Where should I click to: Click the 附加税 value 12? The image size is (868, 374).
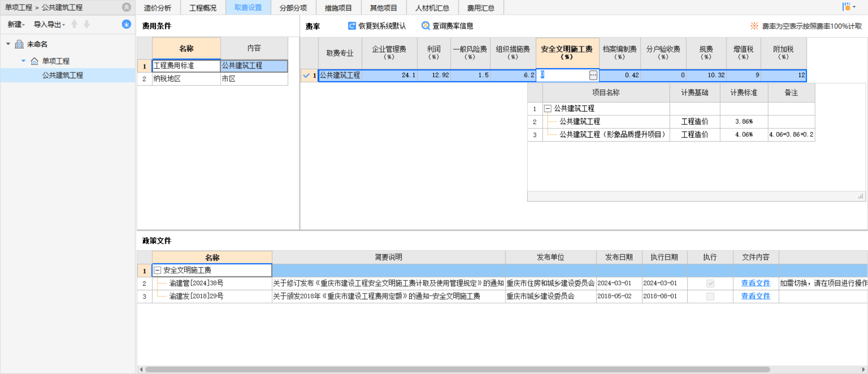tap(783, 75)
